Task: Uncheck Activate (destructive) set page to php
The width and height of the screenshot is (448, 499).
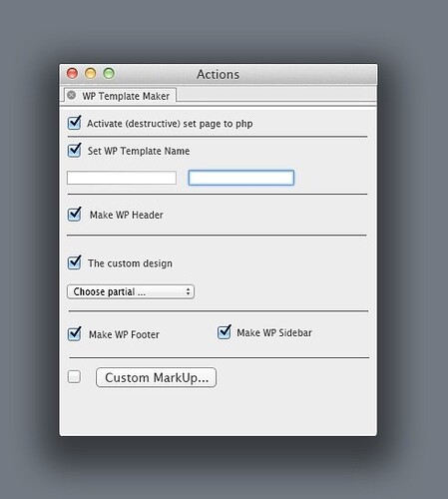Action: (74, 123)
